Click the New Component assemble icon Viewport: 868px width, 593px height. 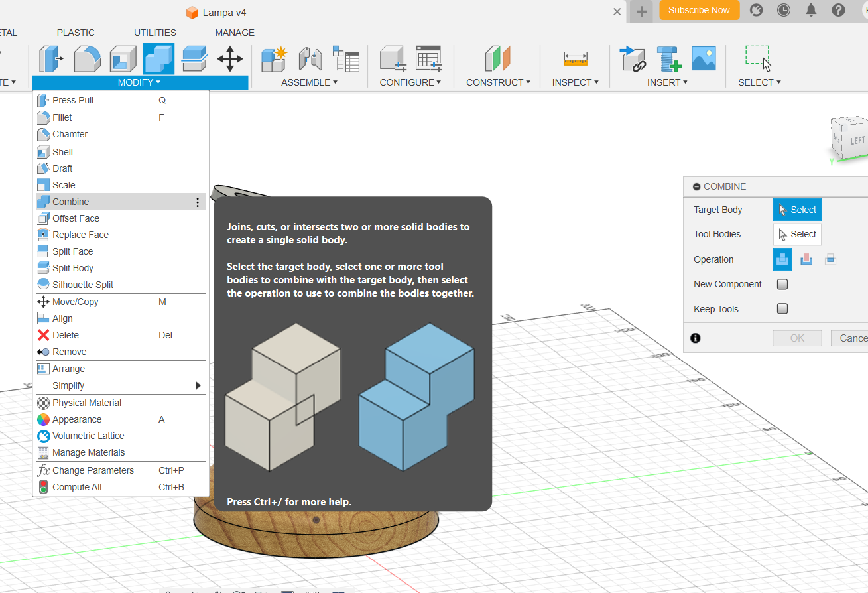(x=274, y=59)
